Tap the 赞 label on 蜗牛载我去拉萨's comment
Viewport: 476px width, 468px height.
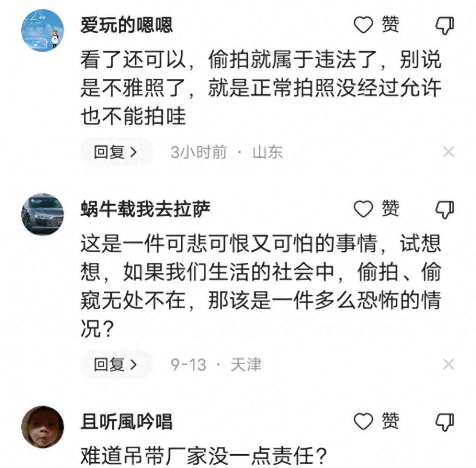390,209
